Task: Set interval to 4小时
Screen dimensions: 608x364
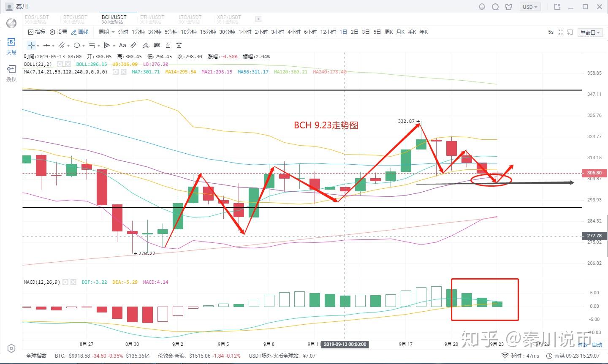Action: pyautogui.click(x=294, y=32)
